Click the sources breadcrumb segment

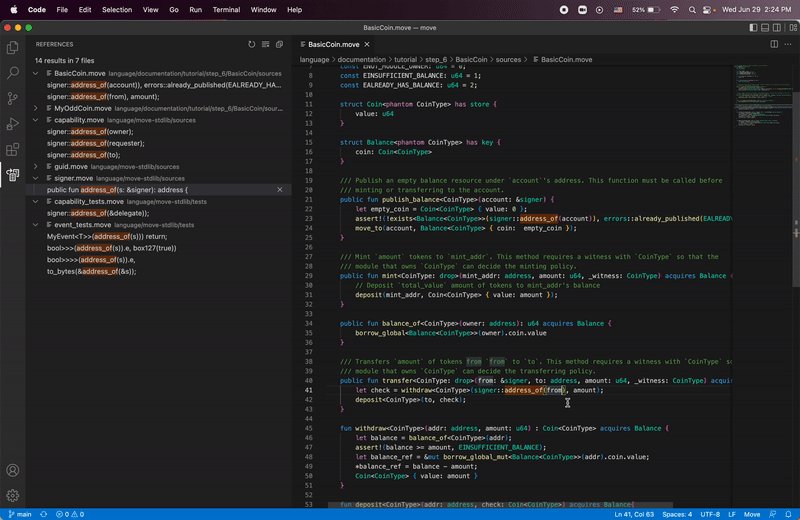click(508, 60)
